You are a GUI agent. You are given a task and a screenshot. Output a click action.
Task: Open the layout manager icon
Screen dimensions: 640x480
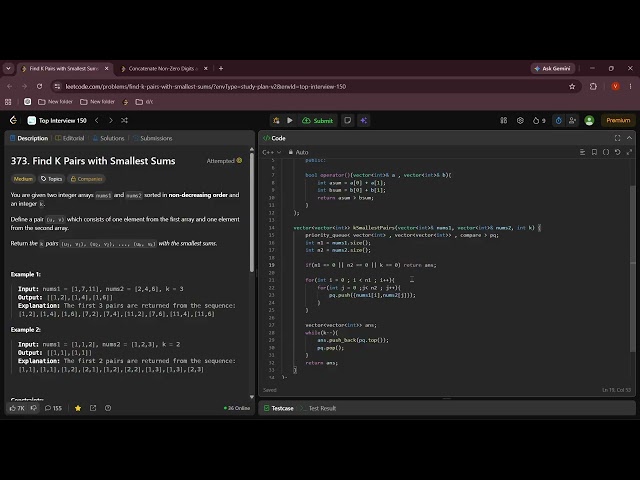click(504, 120)
